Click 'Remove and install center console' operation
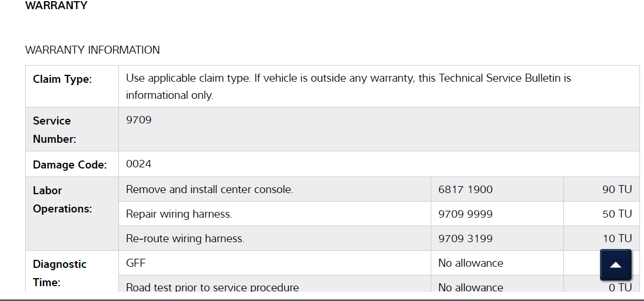Image resolution: width=644 pixels, height=301 pixels. (209, 190)
